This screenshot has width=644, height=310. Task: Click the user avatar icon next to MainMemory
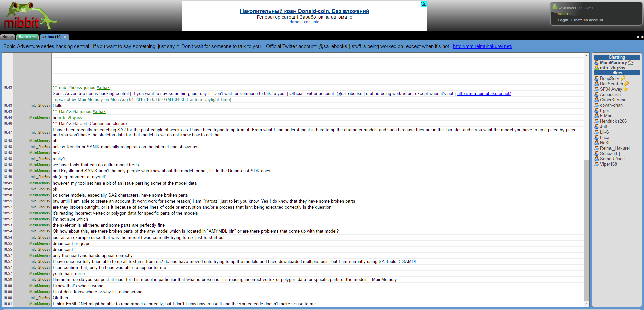tap(597, 62)
